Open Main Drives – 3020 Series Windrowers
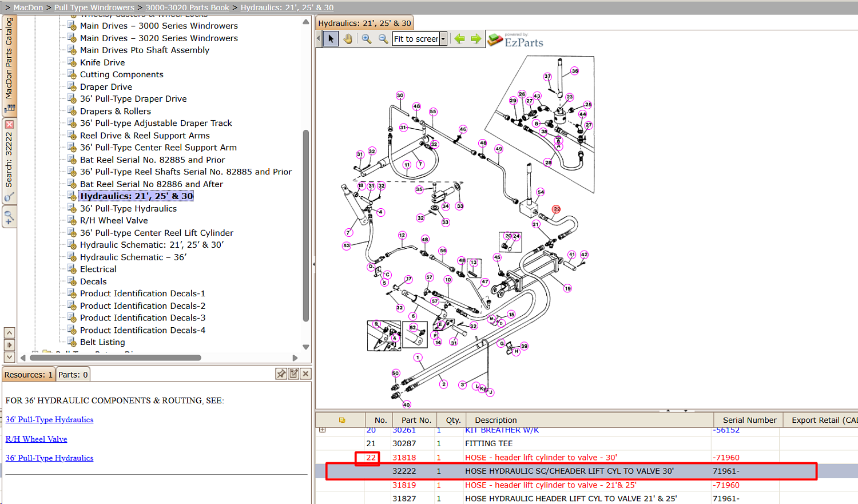Viewport: 858px width, 504px height. pos(159,38)
